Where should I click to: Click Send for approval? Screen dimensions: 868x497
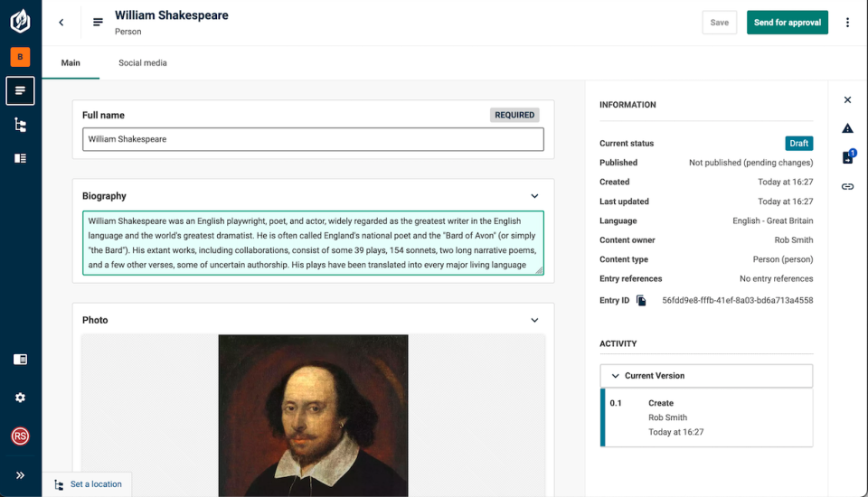tap(788, 23)
